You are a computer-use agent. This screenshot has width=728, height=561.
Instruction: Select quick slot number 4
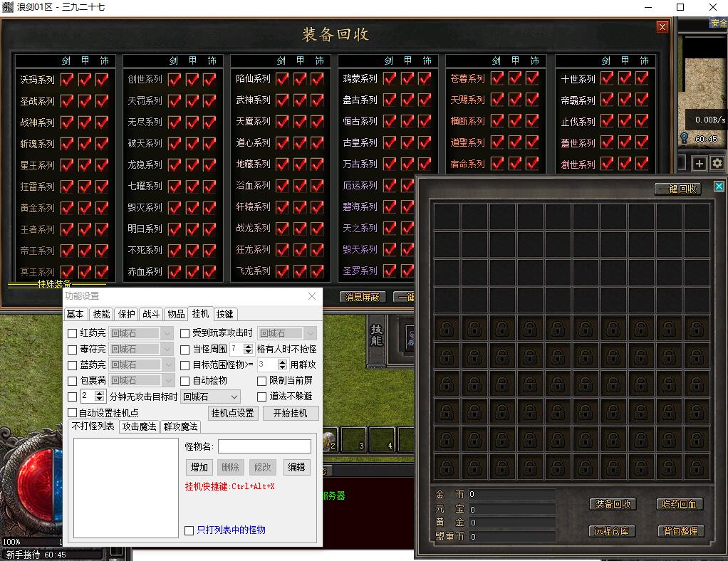(383, 439)
